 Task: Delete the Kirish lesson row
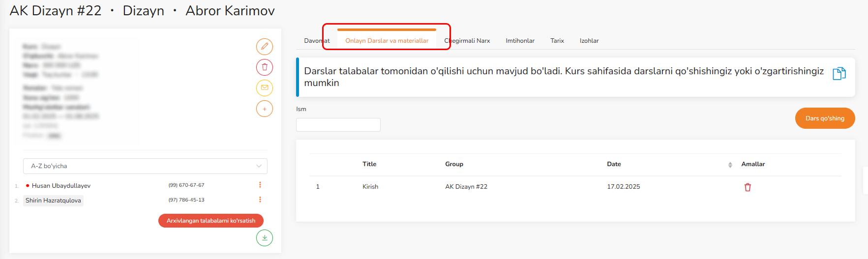point(748,187)
